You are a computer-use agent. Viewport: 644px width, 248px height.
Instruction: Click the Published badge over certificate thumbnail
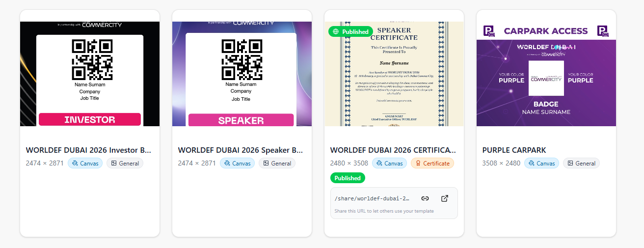[350, 31]
